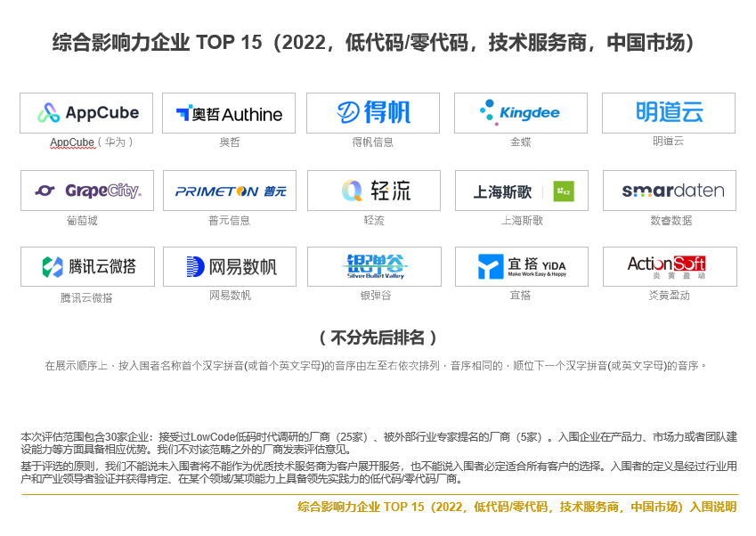The height and width of the screenshot is (536, 756).
Task: Click the AppCube（华为）caption text
Action: click(91, 142)
